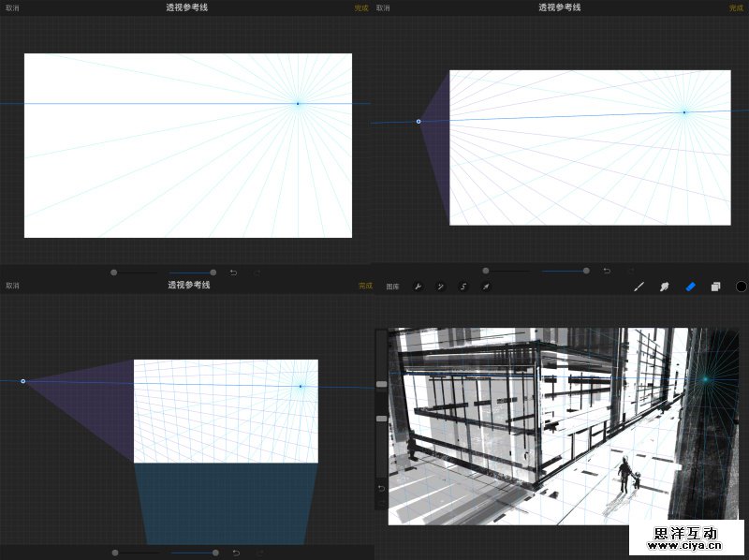Select left vanishing point in the two-point guide

point(419,122)
